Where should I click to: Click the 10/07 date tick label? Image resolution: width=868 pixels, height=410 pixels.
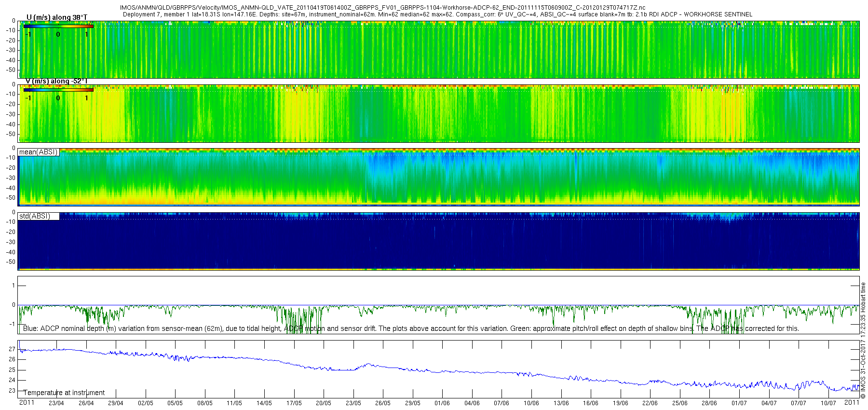(x=828, y=403)
